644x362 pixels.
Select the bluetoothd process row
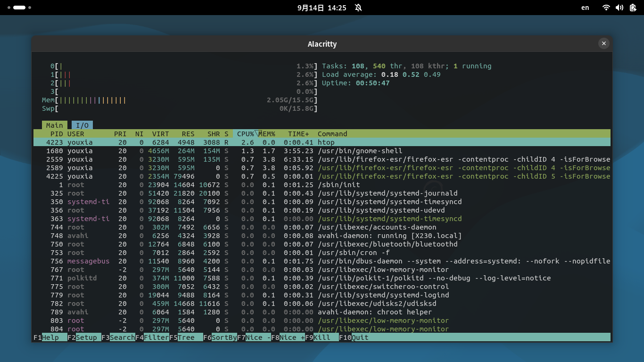[322, 244]
